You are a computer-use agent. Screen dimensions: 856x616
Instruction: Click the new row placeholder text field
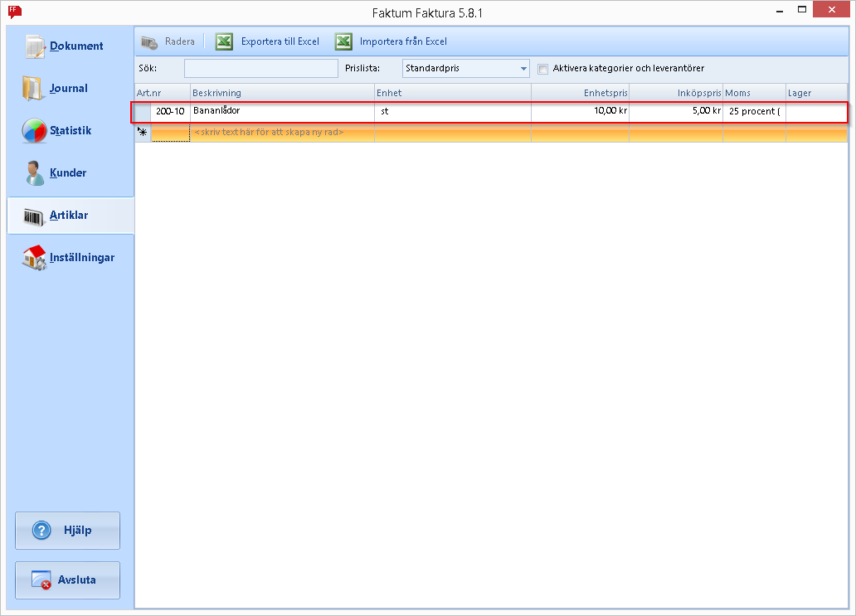pyautogui.click(x=282, y=132)
